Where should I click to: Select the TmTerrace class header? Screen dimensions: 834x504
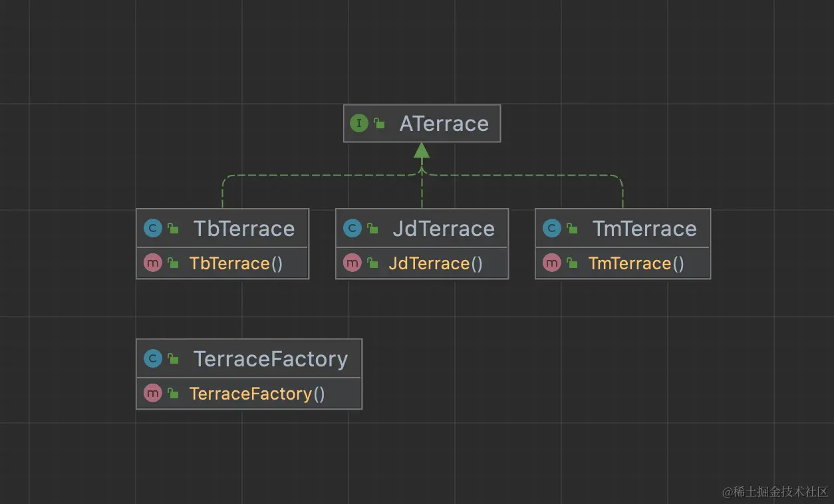click(623, 228)
